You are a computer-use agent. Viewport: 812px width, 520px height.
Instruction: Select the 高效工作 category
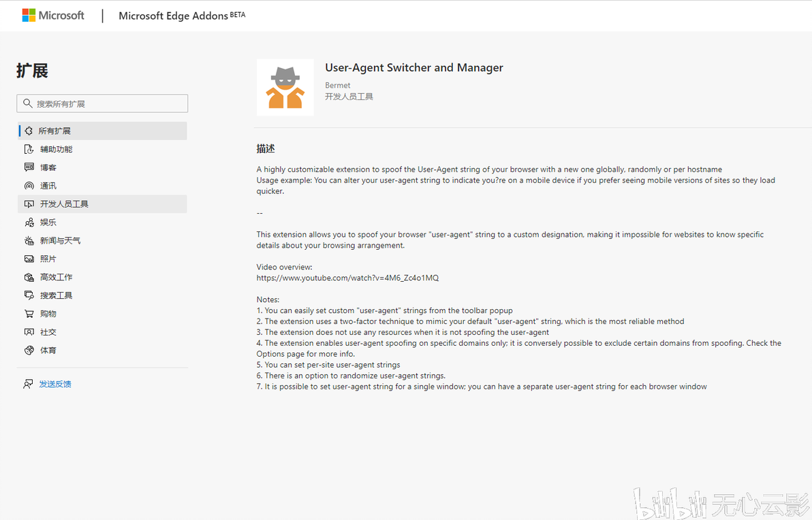tap(56, 277)
